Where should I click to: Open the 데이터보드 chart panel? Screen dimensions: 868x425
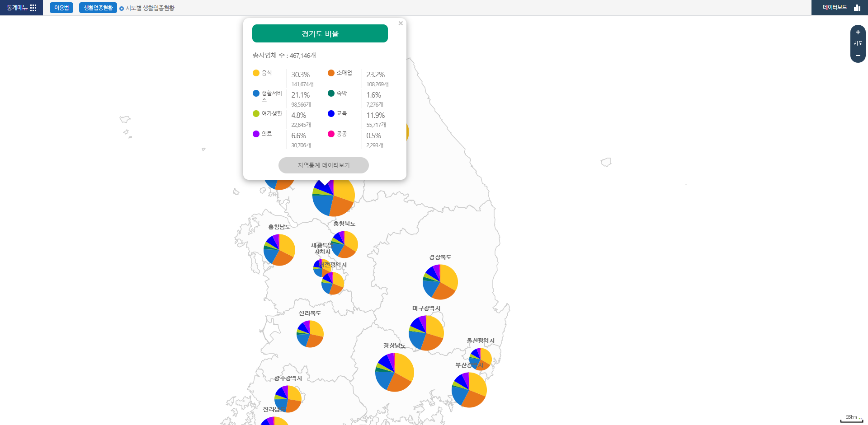coord(840,8)
